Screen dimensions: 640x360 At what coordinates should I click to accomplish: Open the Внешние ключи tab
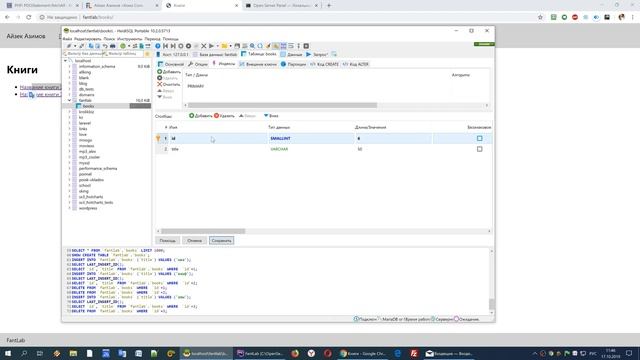point(258,64)
